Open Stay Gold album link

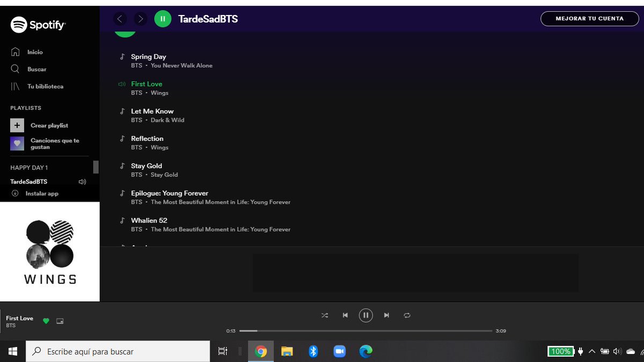click(x=164, y=175)
